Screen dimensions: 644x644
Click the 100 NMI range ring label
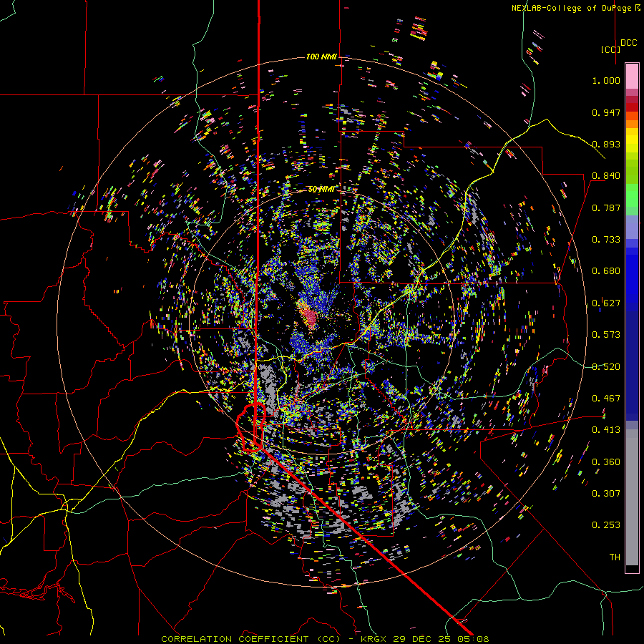pyautogui.click(x=321, y=57)
